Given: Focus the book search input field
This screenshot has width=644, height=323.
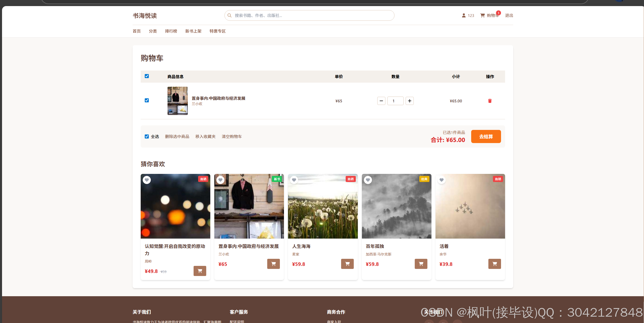Looking at the screenshot, I should coord(311,15).
